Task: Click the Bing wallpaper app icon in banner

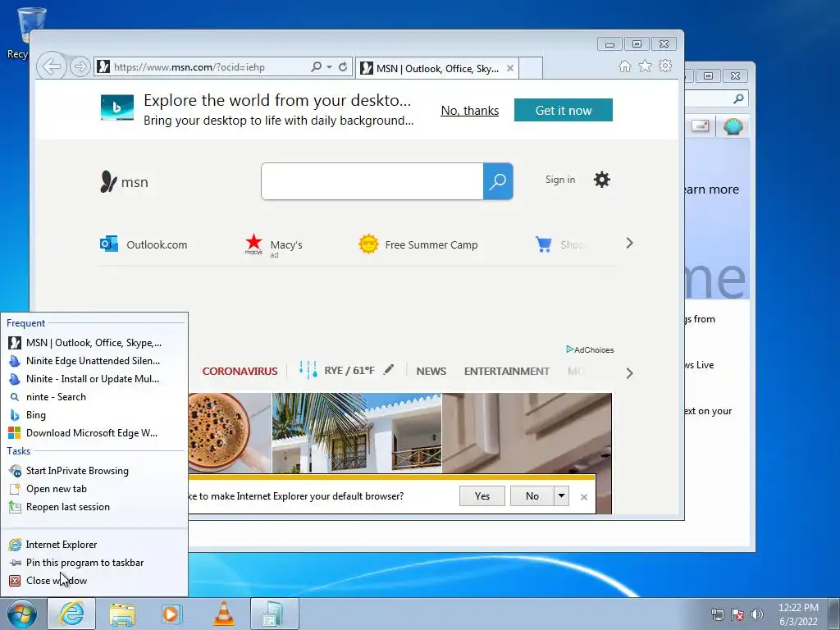Action: point(116,107)
